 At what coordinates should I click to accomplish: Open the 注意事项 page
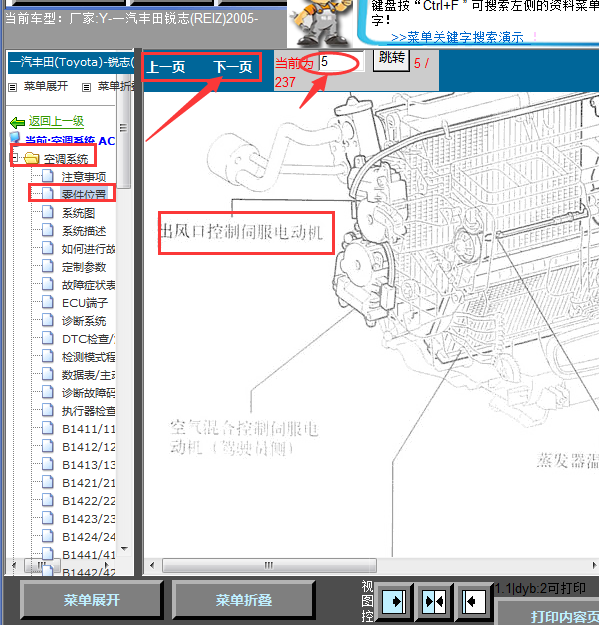click(84, 177)
